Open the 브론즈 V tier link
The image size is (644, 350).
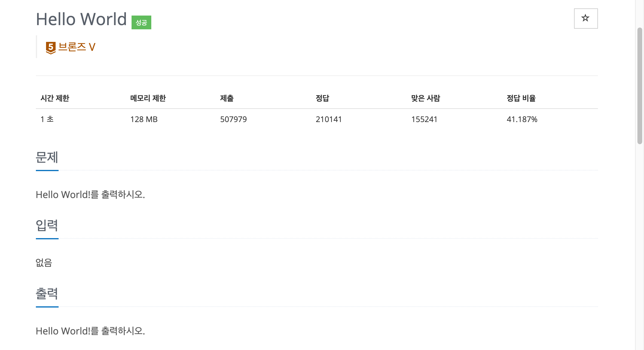coord(77,47)
